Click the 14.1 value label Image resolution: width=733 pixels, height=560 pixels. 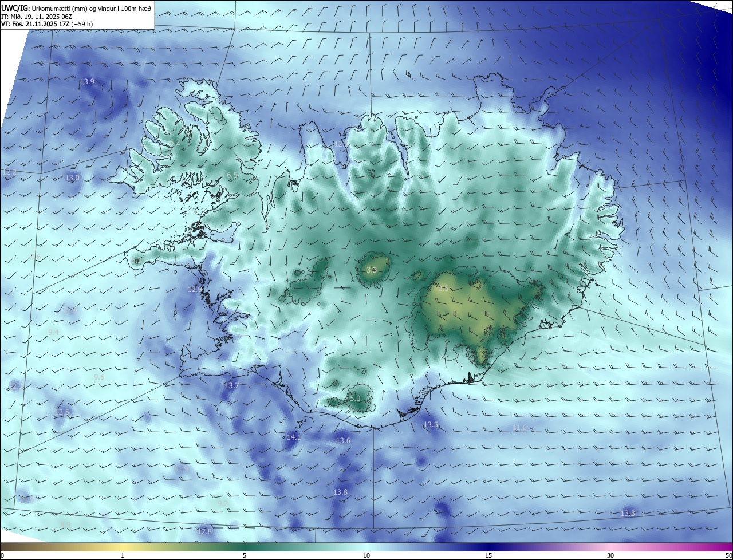pyautogui.click(x=294, y=437)
